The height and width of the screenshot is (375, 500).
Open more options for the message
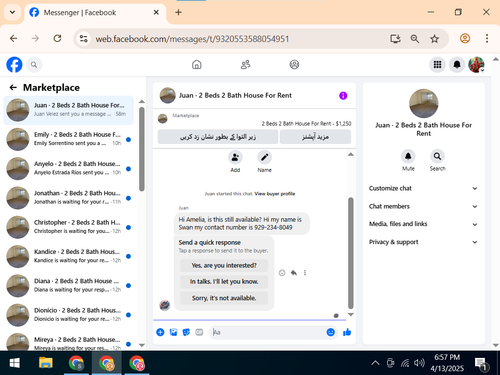coord(305,273)
